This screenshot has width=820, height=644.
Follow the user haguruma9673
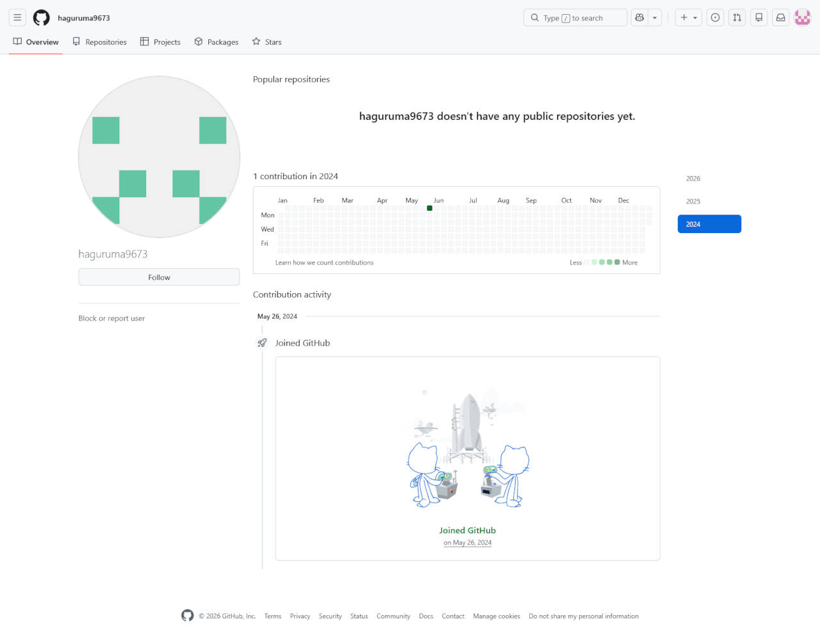[x=160, y=277]
